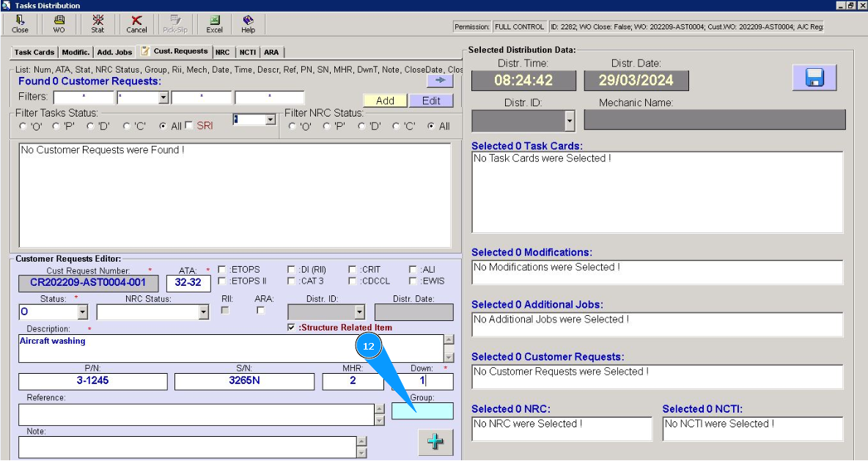Switch to the Task Cards tab
The image size is (868, 461).
coord(34,52)
